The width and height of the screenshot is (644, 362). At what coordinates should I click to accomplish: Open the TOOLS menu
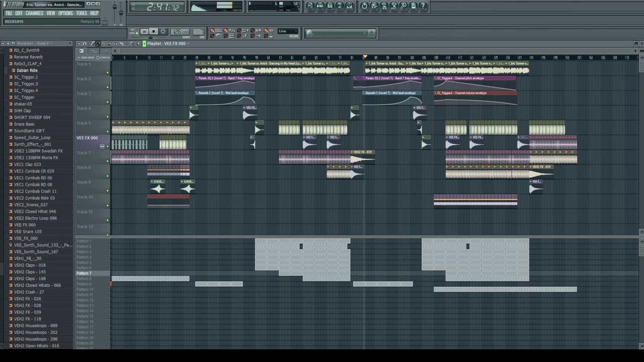82,13
